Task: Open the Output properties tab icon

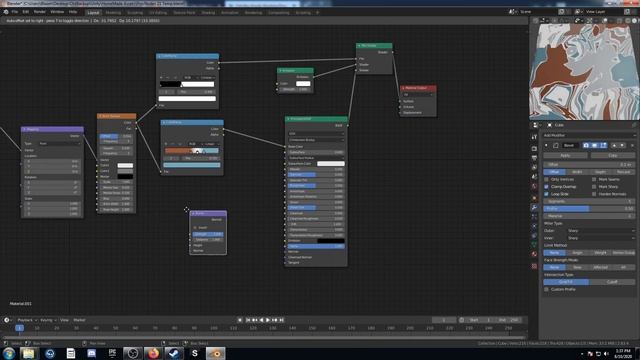Action: pos(534,157)
